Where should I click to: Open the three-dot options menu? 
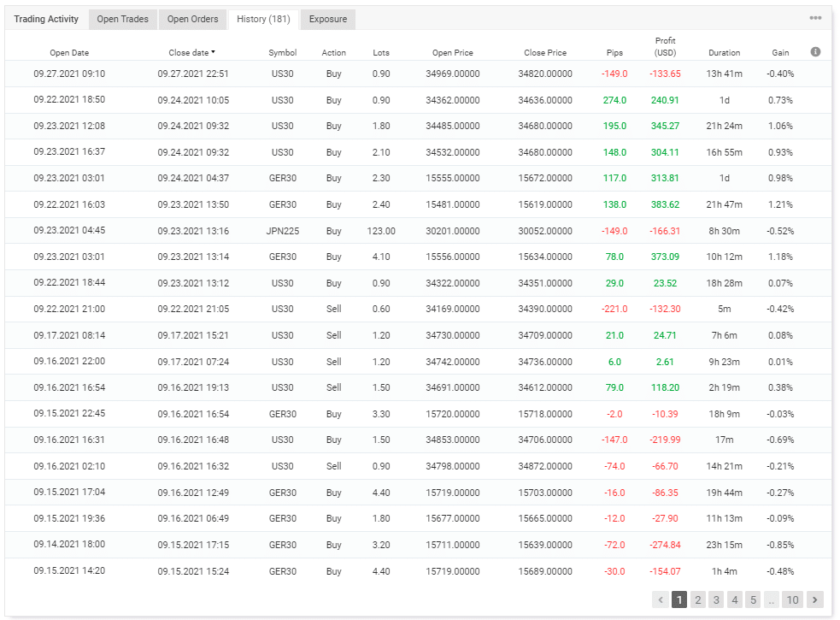point(816,19)
